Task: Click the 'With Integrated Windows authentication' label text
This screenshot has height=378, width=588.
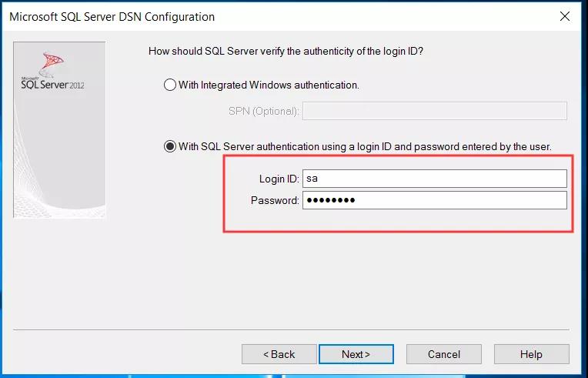Action: point(269,85)
